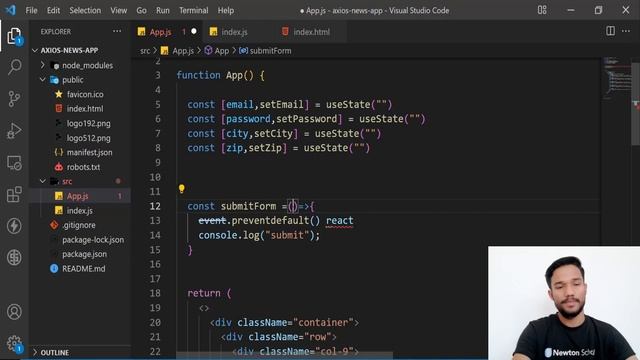Click the submitForm breadcrumb
The height and width of the screenshot is (360, 640).
pos(270,51)
